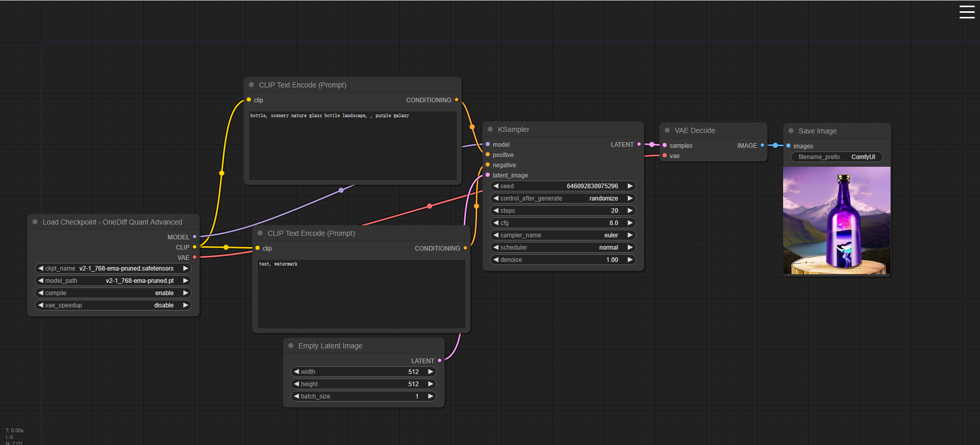Image resolution: width=980 pixels, height=445 pixels.
Task: Decrease the width value with left arrow
Action: 297,372
